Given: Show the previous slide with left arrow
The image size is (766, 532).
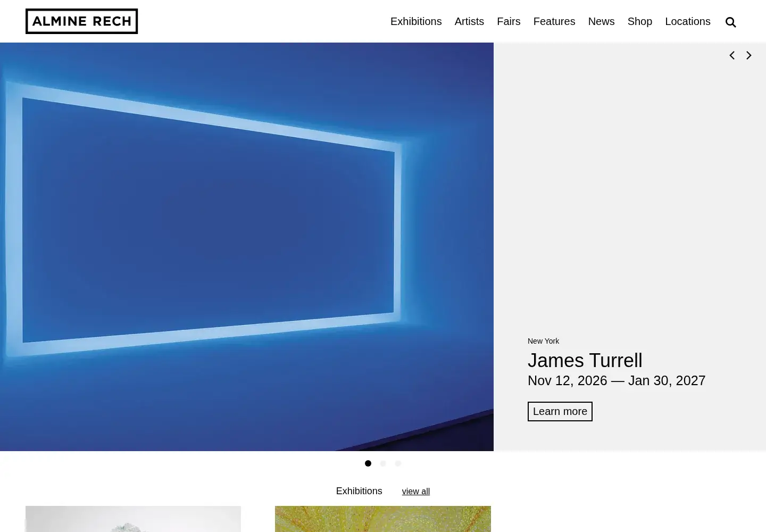Looking at the screenshot, I should tap(732, 55).
